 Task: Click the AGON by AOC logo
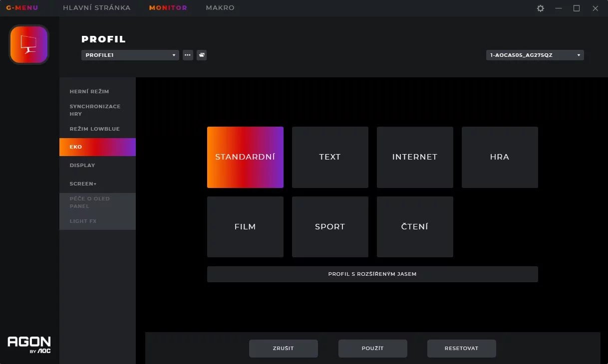(x=28, y=344)
